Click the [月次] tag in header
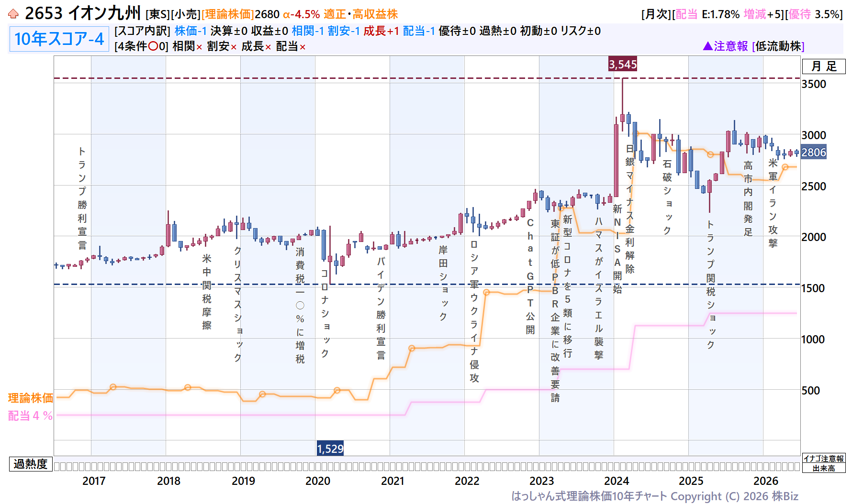This screenshot has height=504, width=852. click(x=657, y=14)
